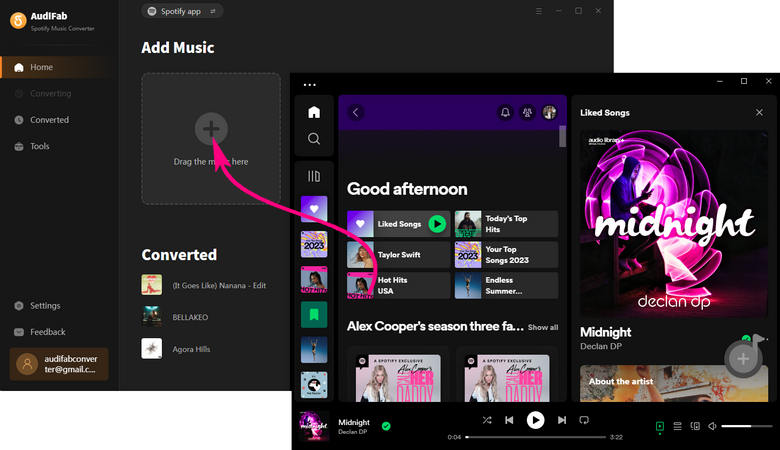This screenshot has width=780, height=450.
Task: Open AudiFab hamburger menu icon
Action: pos(539,11)
